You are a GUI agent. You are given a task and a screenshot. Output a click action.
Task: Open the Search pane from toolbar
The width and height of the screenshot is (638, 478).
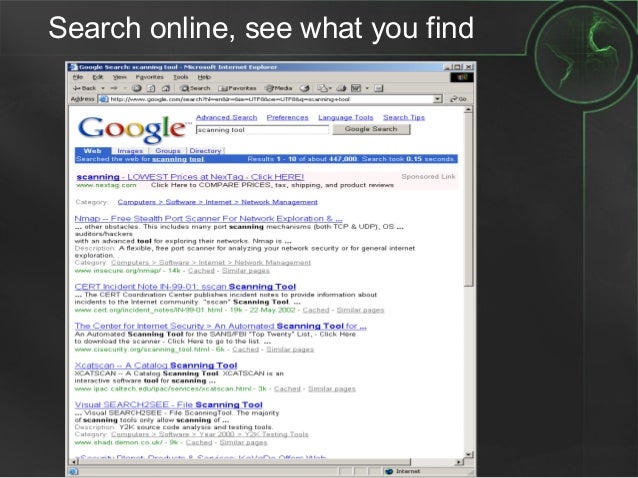(x=195, y=88)
